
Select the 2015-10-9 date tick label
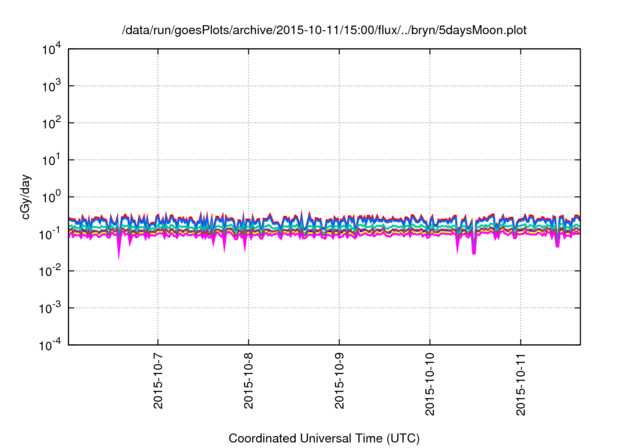click(339, 386)
